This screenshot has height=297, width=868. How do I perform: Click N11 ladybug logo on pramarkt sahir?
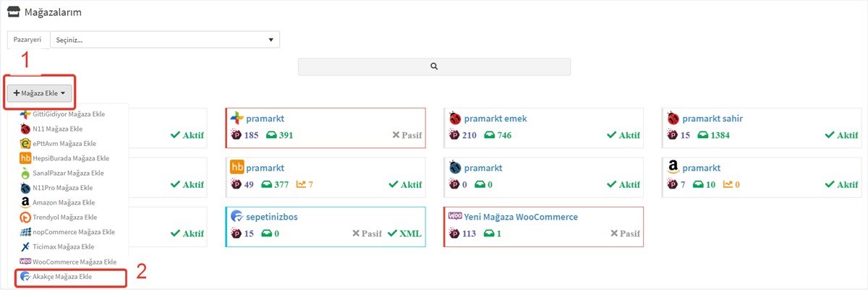click(x=673, y=119)
